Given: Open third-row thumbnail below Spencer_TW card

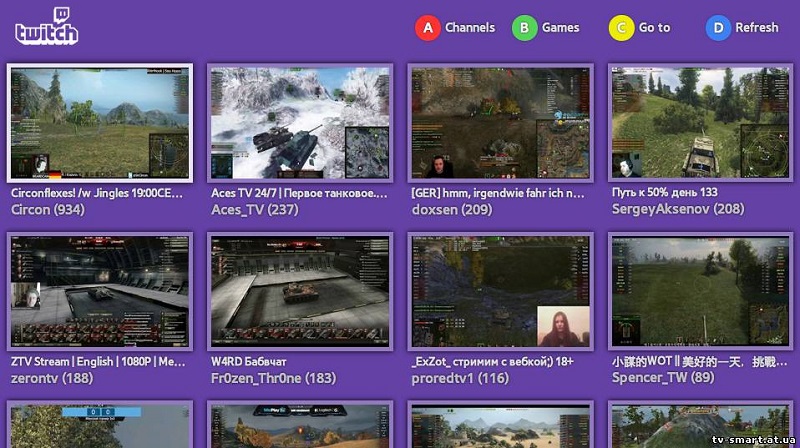Looking at the screenshot, I should point(701,425).
